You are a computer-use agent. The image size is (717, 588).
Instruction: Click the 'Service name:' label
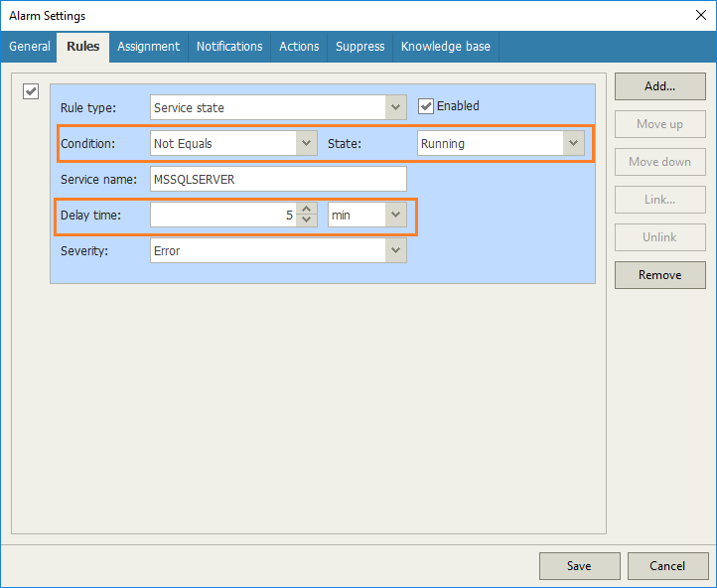pos(98,179)
